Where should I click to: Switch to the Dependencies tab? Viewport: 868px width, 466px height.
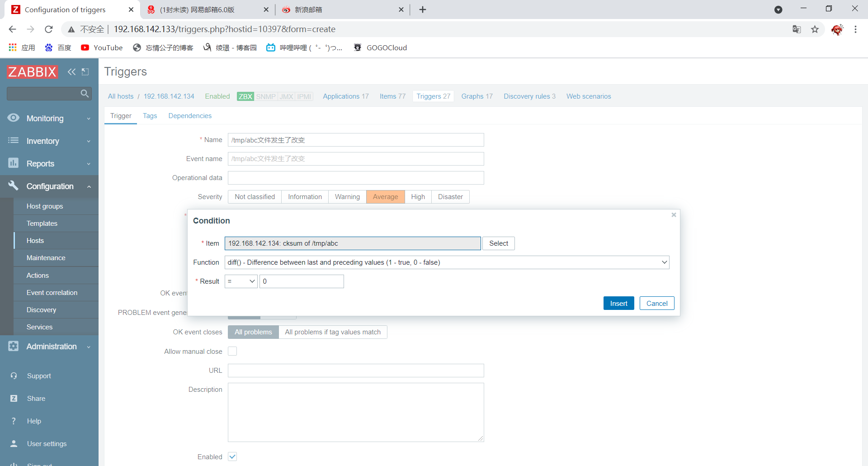(x=190, y=116)
